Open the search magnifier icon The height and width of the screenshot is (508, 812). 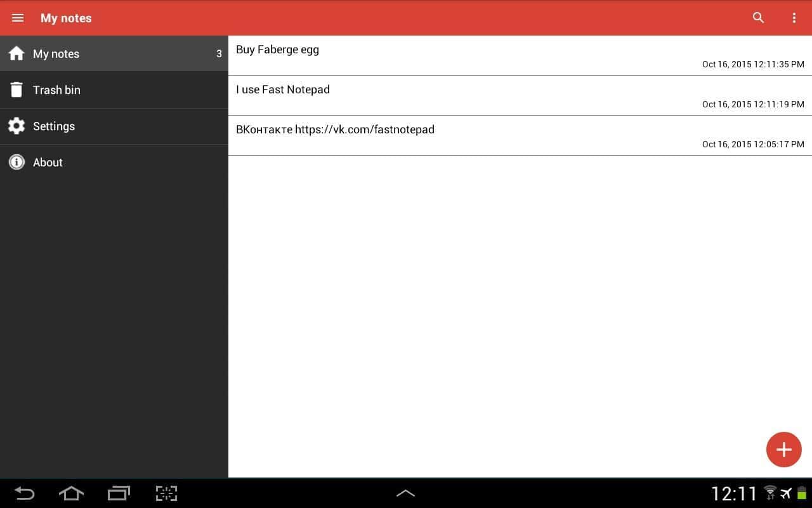pos(758,18)
